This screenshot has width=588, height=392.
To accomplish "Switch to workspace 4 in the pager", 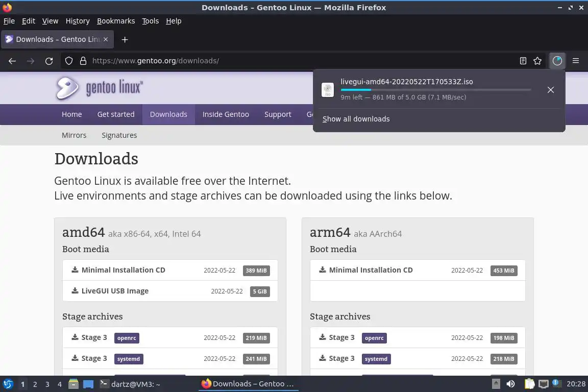I will coord(60,384).
